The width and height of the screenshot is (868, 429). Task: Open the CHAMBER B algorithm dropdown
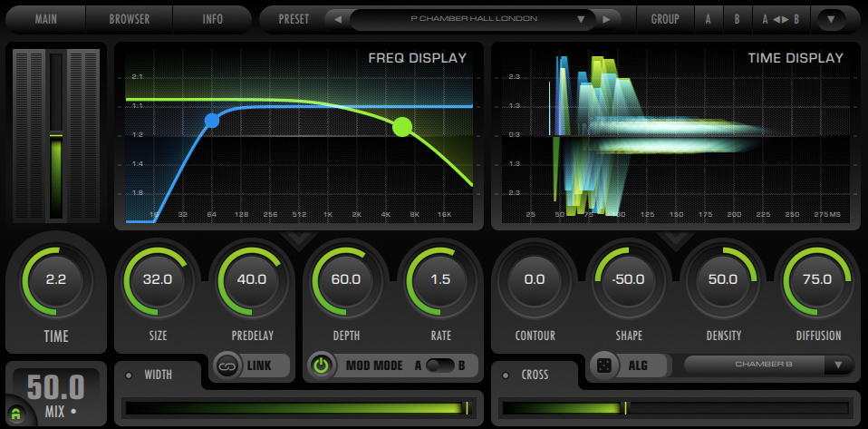[x=769, y=365]
